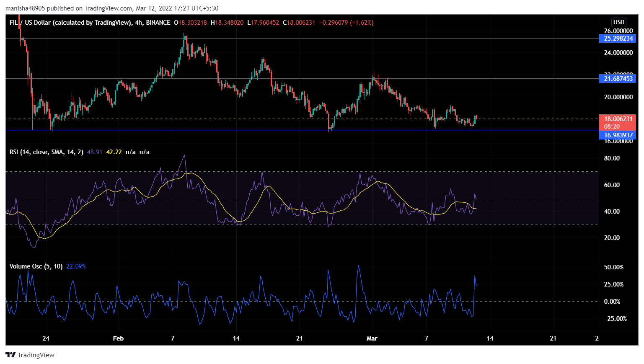
Task: Select the 4h interval label in chart header
Action: (x=138, y=23)
